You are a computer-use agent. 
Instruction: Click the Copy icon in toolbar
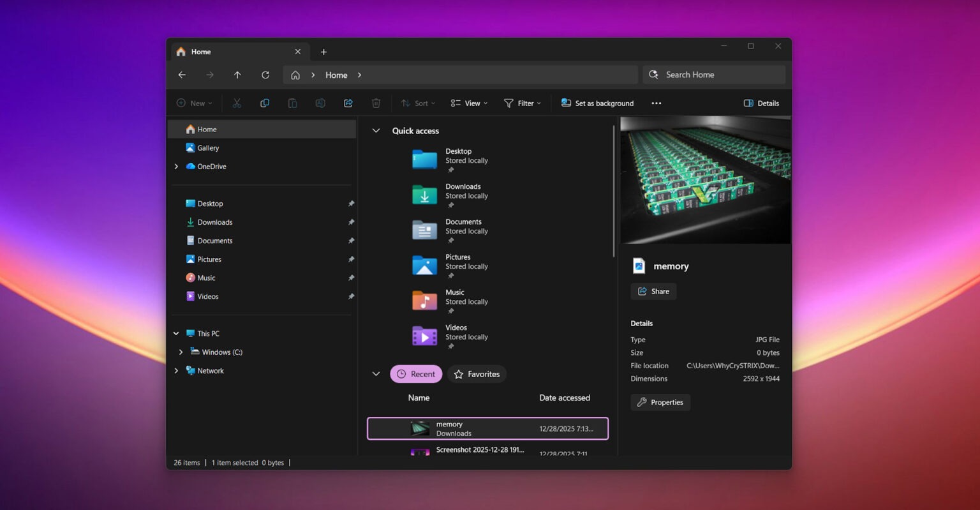click(x=265, y=103)
